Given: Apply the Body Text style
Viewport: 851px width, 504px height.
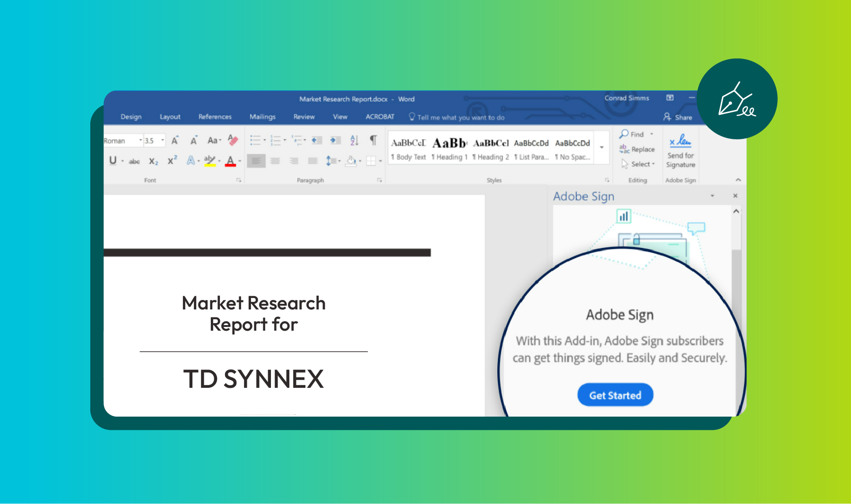Looking at the screenshot, I should 408,148.
